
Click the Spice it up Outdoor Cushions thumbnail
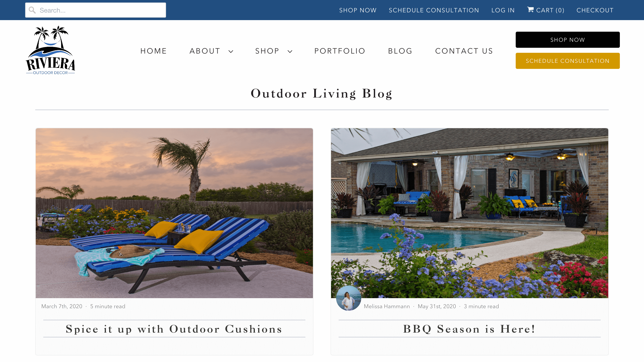174,213
